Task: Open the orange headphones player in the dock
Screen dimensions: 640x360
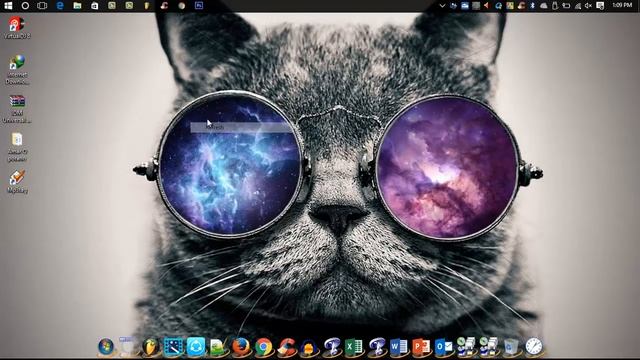Action: coord(309,347)
